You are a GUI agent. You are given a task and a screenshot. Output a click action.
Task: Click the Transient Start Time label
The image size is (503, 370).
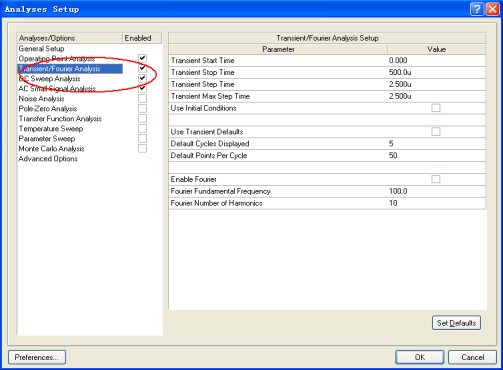click(x=203, y=61)
